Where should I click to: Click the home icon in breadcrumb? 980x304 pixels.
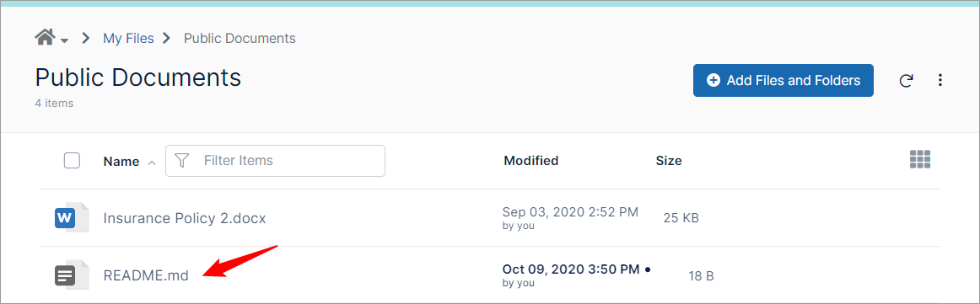(x=45, y=37)
